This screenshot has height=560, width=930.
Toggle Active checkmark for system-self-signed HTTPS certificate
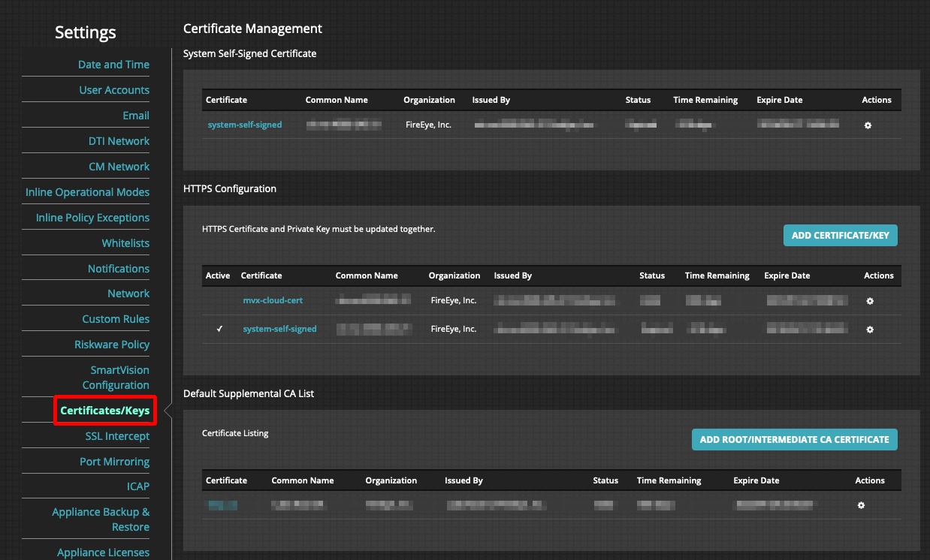point(217,329)
